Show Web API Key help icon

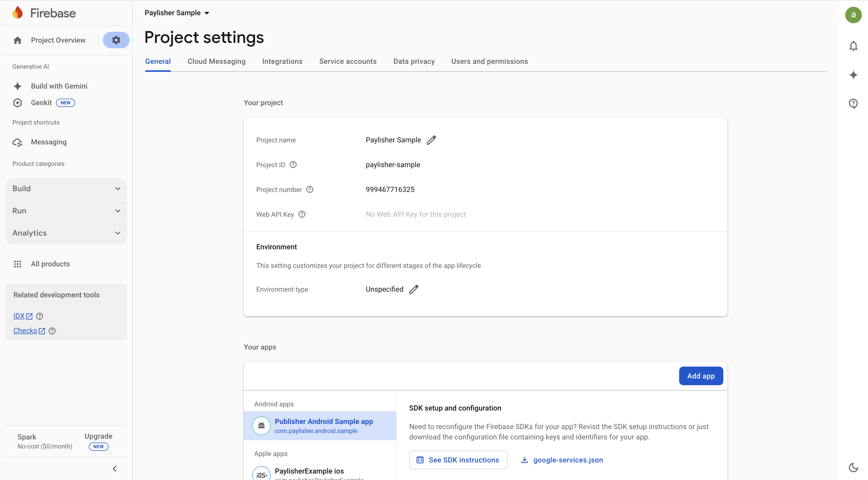(302, 214)
